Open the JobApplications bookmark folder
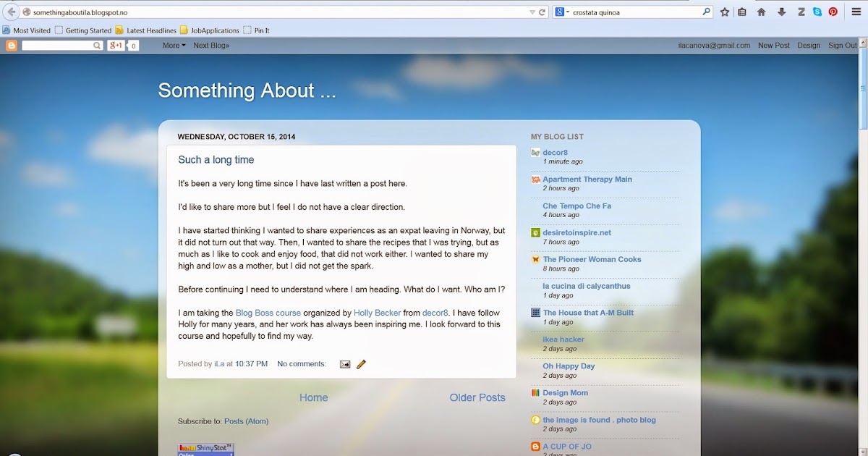Image resolution: width=868 pixels, height=456 pixels. pos(210,30)
